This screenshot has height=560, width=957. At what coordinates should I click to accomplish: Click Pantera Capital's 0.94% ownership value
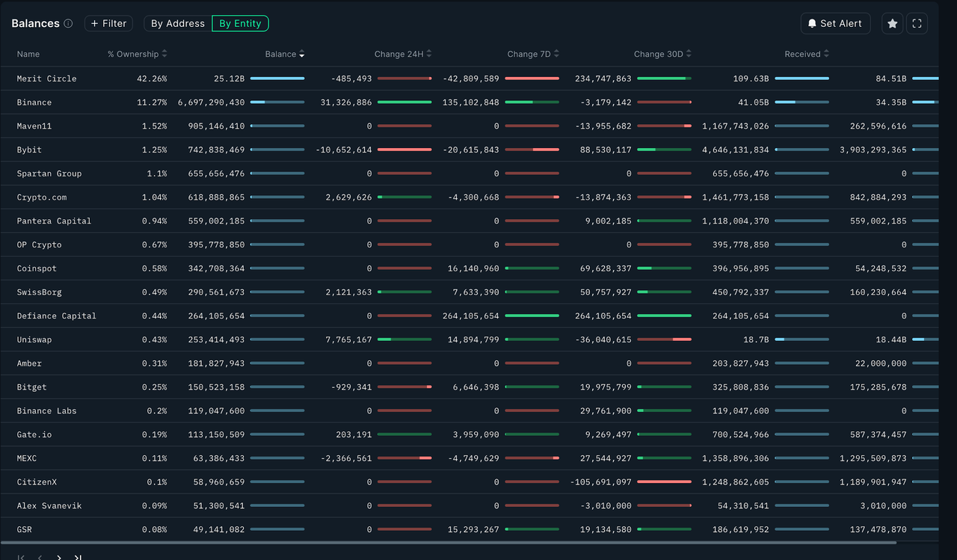point(155,221)
